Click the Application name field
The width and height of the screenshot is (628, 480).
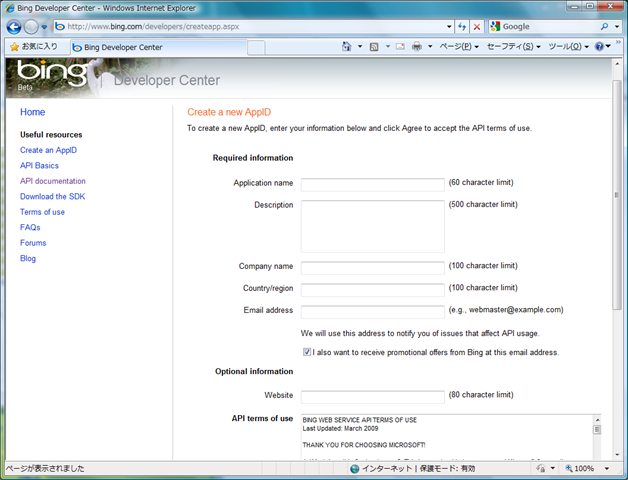[x=372, y=185]
